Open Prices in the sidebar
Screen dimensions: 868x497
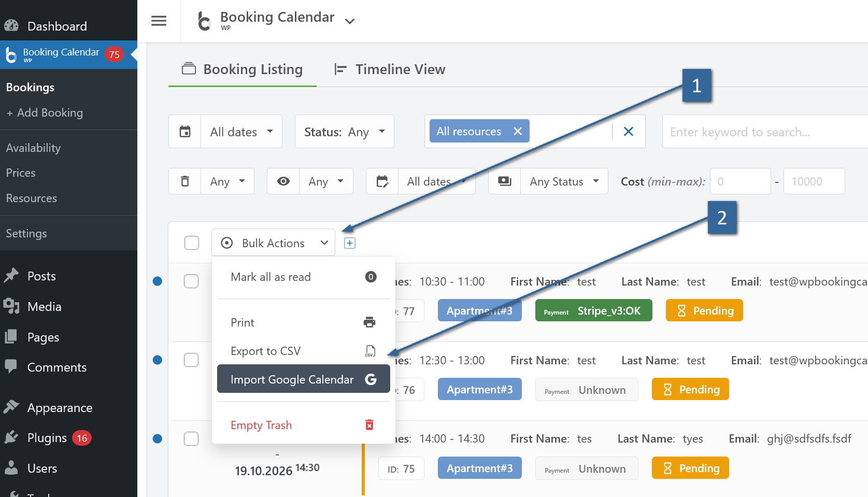(x=21, y=173)
